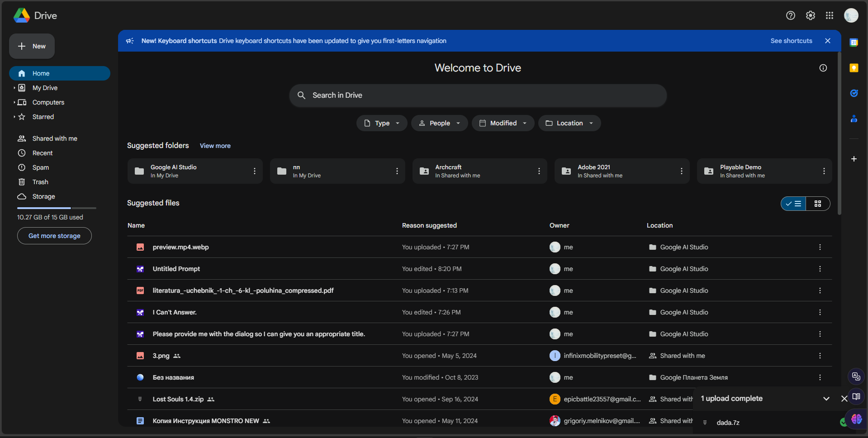Go to Home in sidebar
868x438 pixels.
(x=60, y=73)
